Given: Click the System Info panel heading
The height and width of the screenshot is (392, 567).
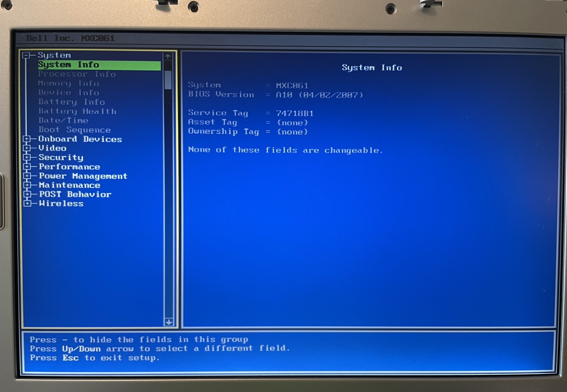Looking at the screenshot, I should point(372,68).
